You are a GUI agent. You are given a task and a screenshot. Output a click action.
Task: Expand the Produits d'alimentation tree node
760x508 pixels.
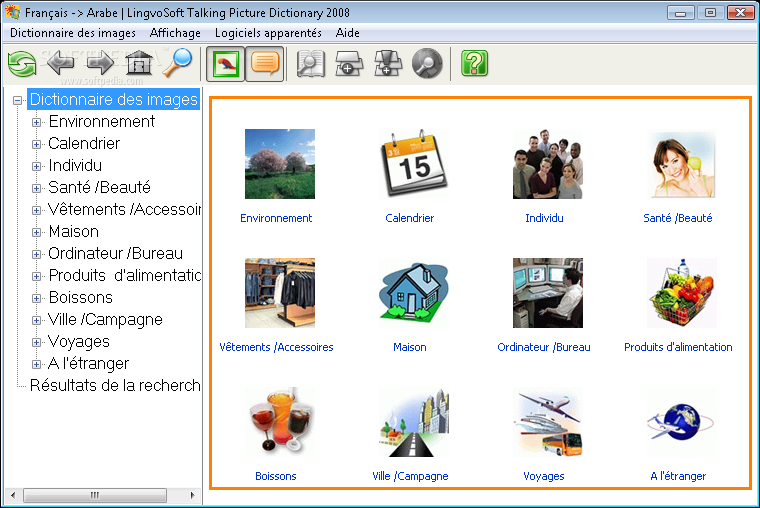click(36, 276)
